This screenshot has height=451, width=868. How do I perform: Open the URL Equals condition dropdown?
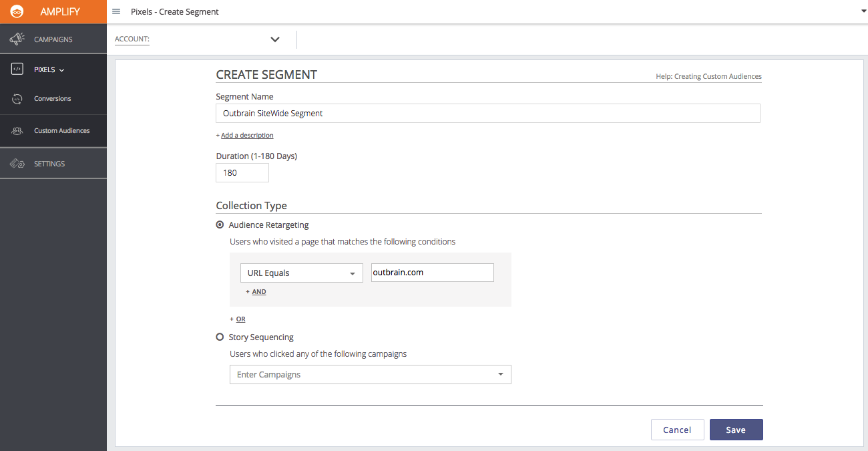(x=301, y=273)
